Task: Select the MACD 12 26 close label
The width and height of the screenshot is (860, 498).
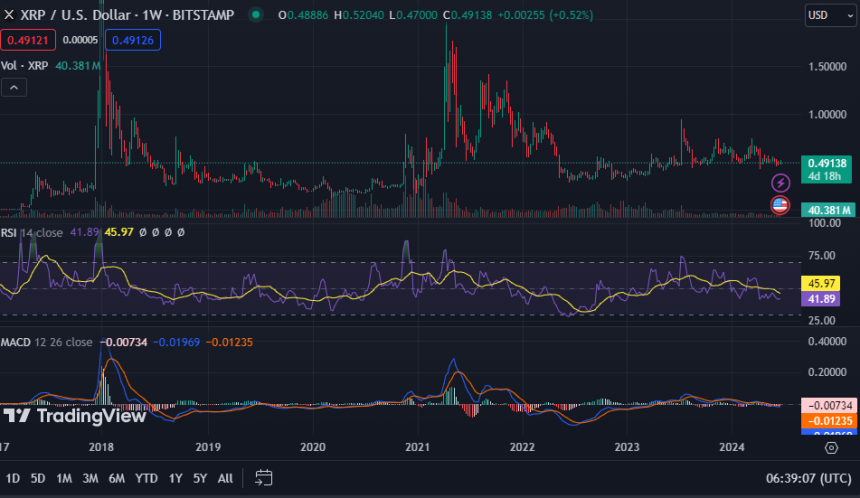Action: pos(48,342)
